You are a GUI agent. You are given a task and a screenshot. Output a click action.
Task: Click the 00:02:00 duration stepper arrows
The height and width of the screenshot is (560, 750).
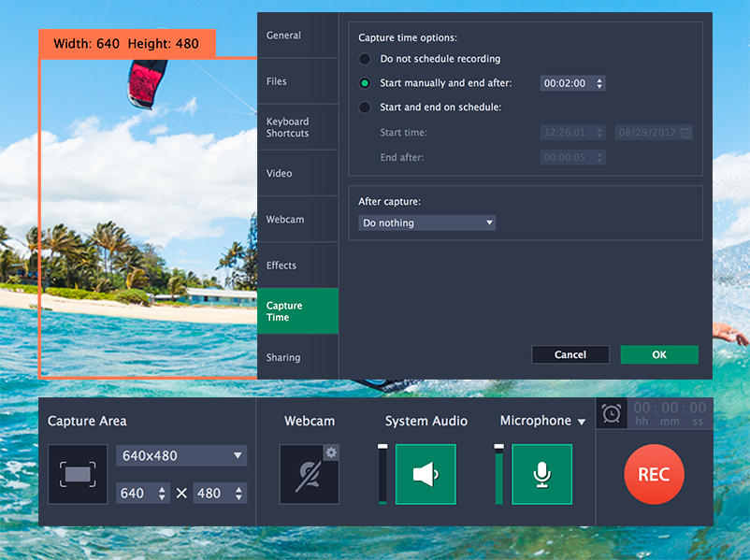point(599,83)
